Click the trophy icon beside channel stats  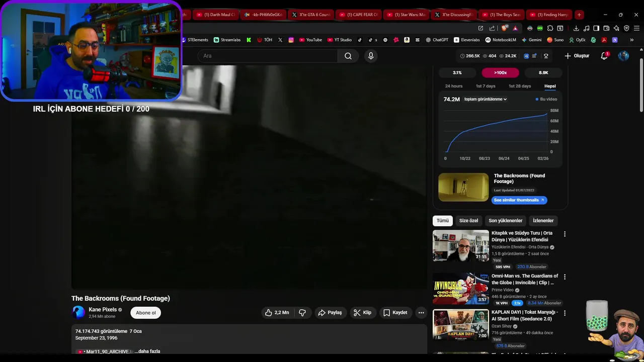coord(546,56)
